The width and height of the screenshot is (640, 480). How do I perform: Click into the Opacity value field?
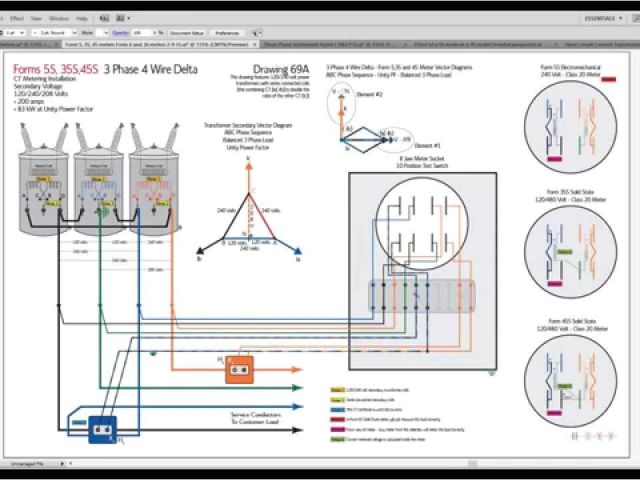pyautogui.click(x=139, y=32)
